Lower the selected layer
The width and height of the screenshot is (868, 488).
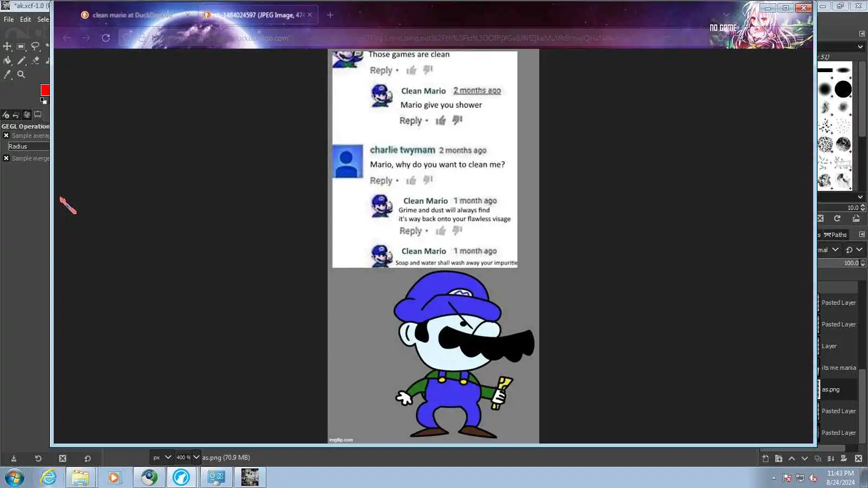pyautogui.click(x=805, y=459)
